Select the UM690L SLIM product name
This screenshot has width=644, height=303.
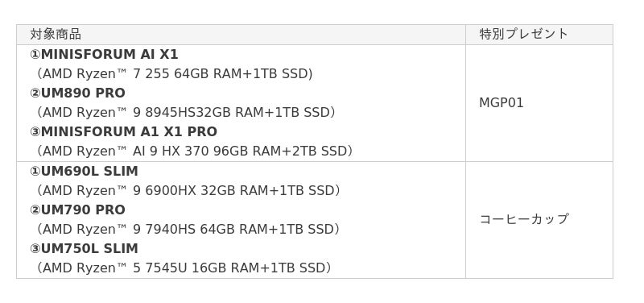click(89, 171)
